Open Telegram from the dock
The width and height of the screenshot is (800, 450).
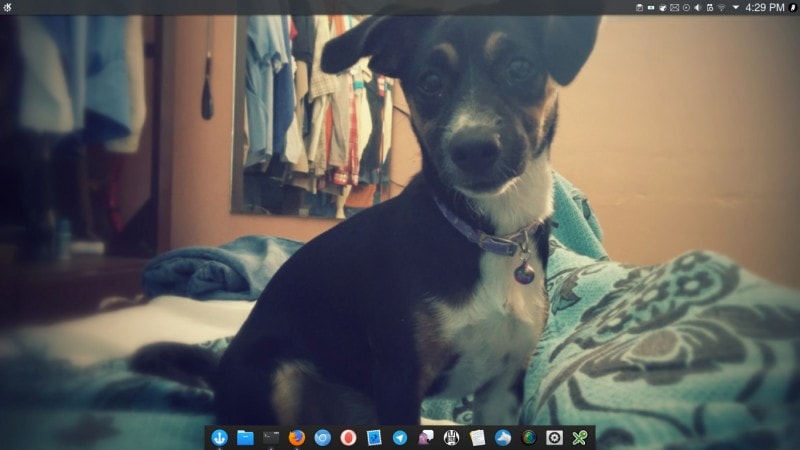[399, 437]
